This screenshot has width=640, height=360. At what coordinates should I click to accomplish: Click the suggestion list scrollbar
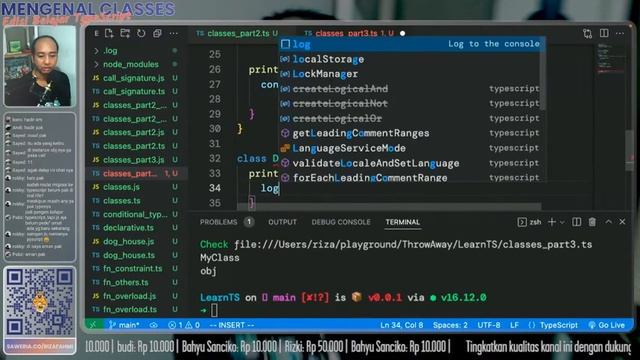point(543,73)
